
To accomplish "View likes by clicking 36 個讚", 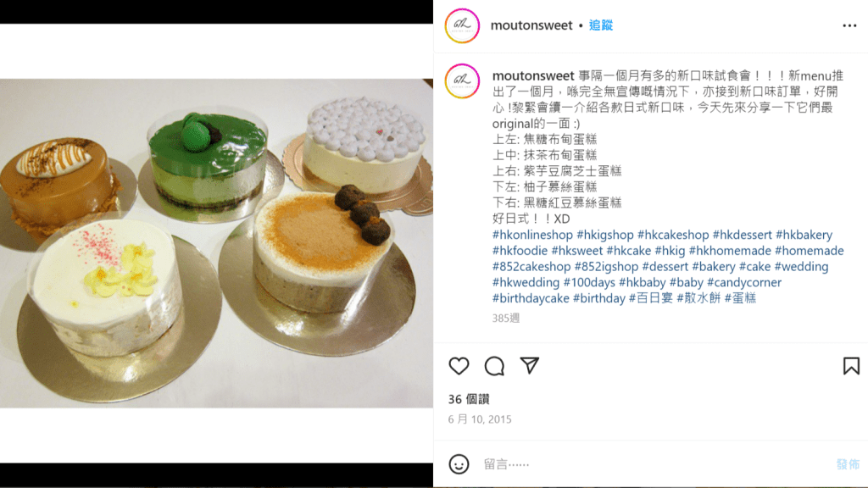I will tap(469, 399).
